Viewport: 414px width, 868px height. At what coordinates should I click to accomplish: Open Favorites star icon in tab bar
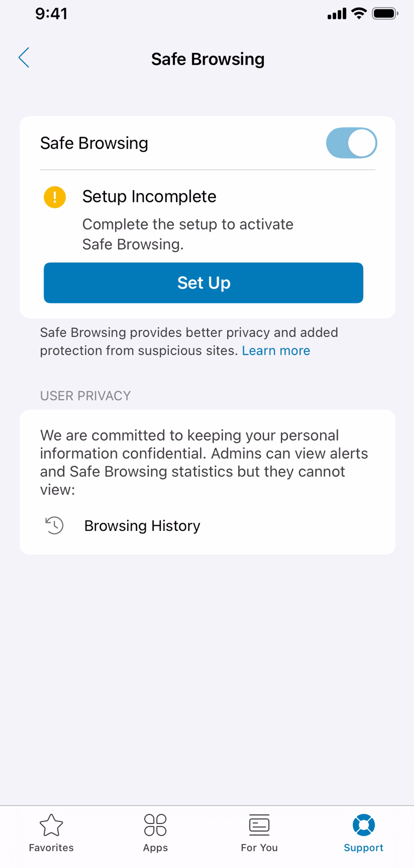pyautogui.click(x=51, y=825)
